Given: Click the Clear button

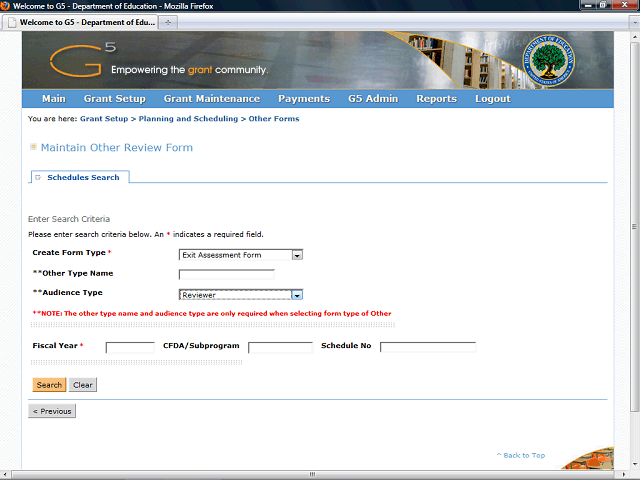Looking at the screenshot, I should [x=83, y=385].
